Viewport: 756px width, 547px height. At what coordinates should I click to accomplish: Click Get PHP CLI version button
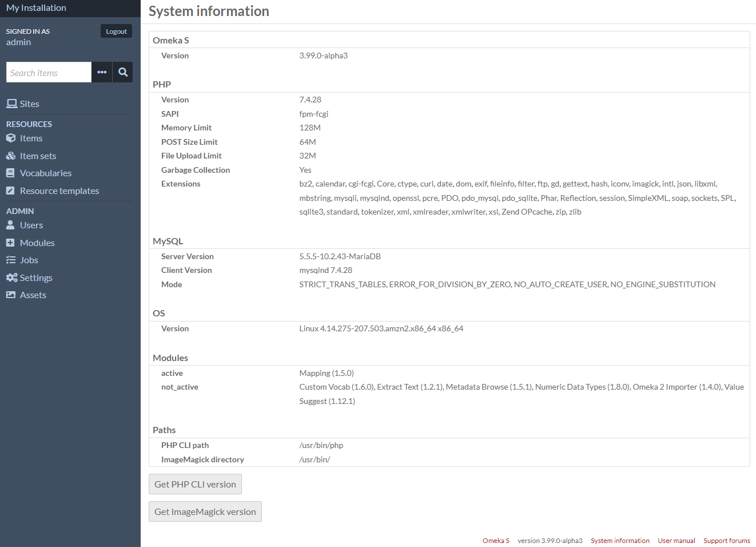click(x=195, y=484)
